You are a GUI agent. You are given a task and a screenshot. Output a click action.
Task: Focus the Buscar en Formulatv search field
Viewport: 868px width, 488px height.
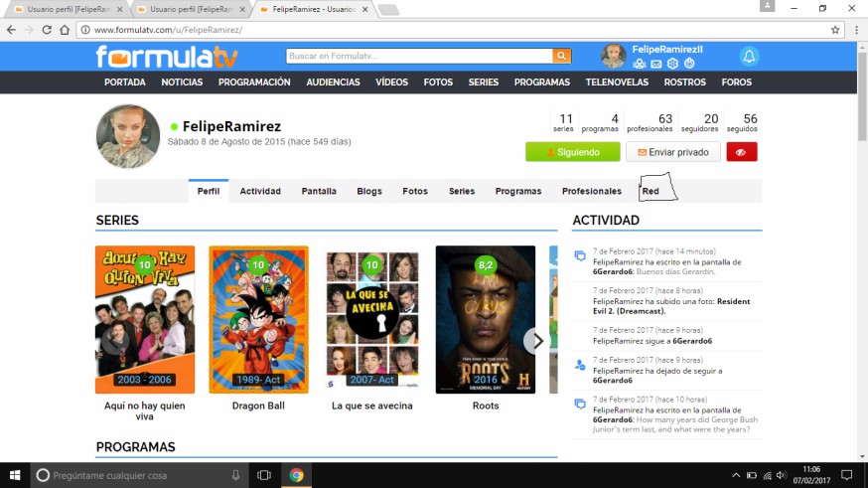[419, 57]
